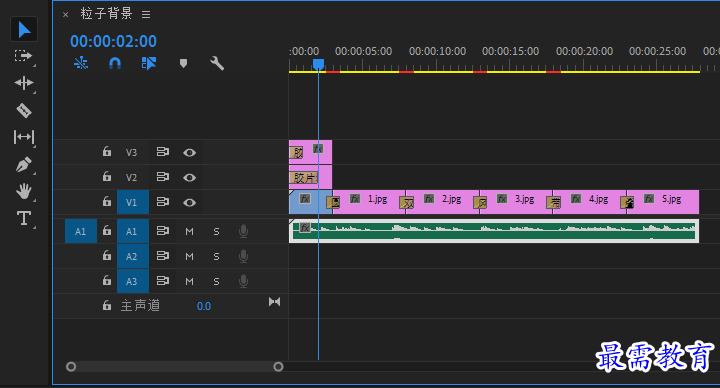Screen dimensions: 720x388
Task: Select the Selection arrow tool
Action: [24, 30]
